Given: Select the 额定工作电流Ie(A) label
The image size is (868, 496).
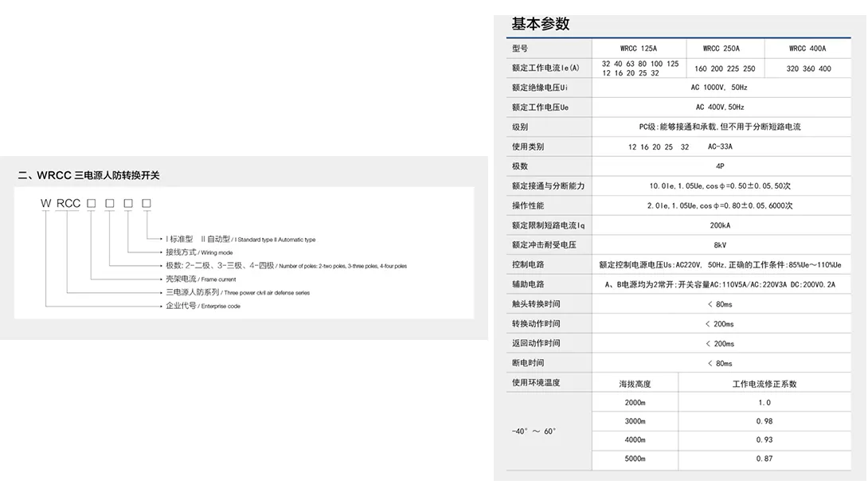Looking at the screenshot, I should coord(545,68).
